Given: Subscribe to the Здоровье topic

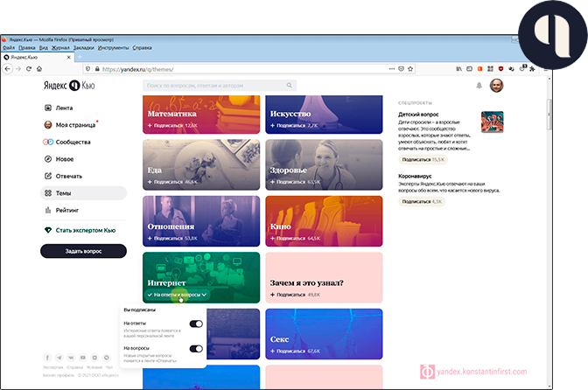Looking at the screenshot, I should [x=295, y=182].
